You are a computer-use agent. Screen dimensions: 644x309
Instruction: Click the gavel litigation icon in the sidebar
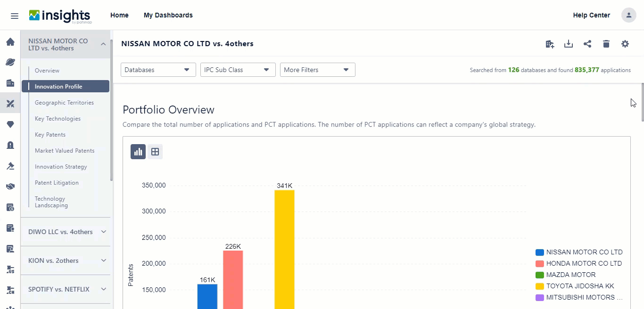pyautogui.click(x=10, y=166)
